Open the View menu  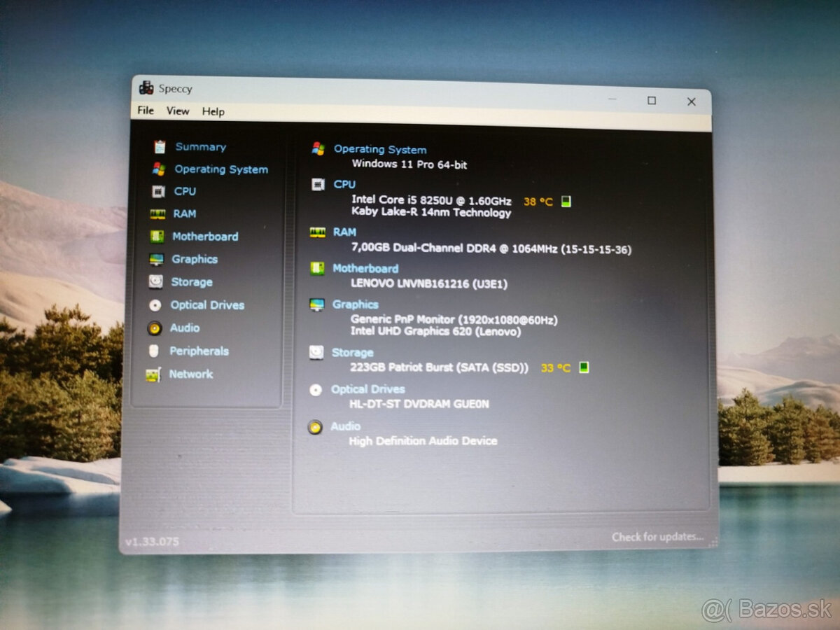tap(178, 111)
